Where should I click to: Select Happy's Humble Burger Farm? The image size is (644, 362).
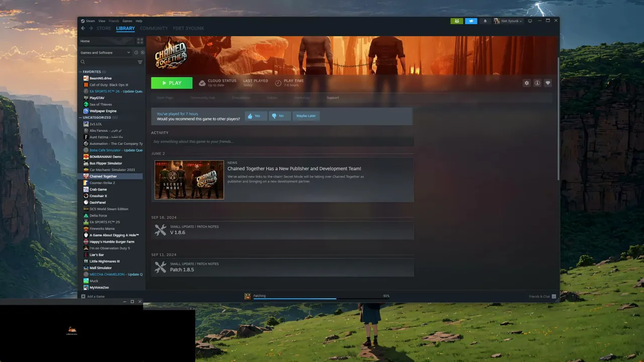click(x=111, y=242)
